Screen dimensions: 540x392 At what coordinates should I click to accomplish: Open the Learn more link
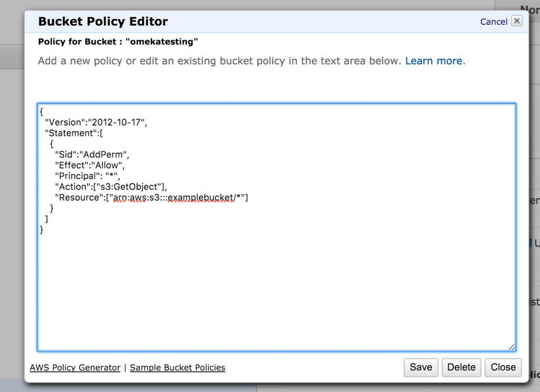[433, 61]
